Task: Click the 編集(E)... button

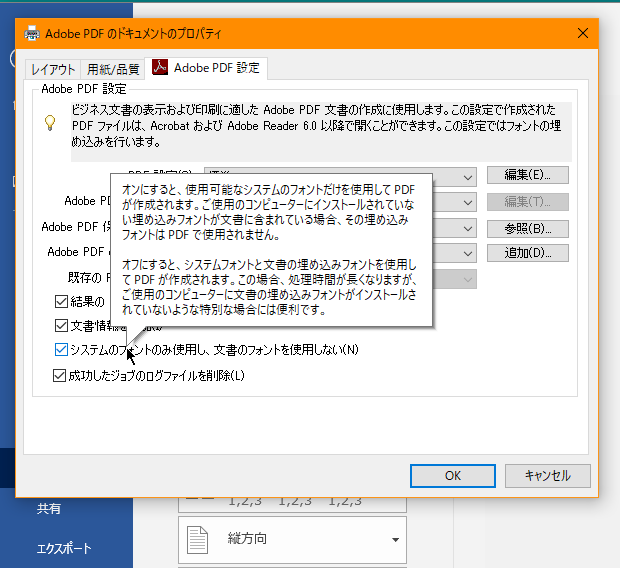Action: tap(527, 175)
